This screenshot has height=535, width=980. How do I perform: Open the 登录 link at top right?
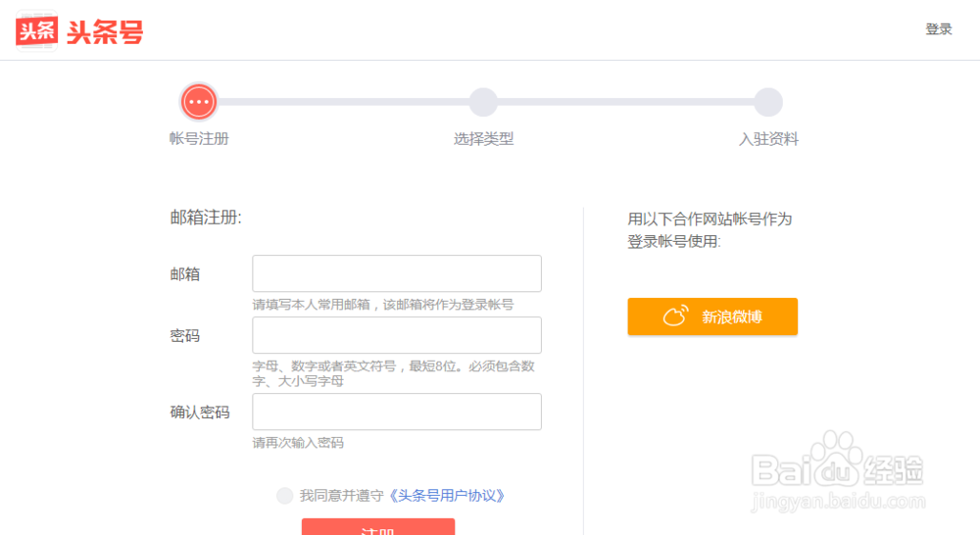(x=938, y=29)
